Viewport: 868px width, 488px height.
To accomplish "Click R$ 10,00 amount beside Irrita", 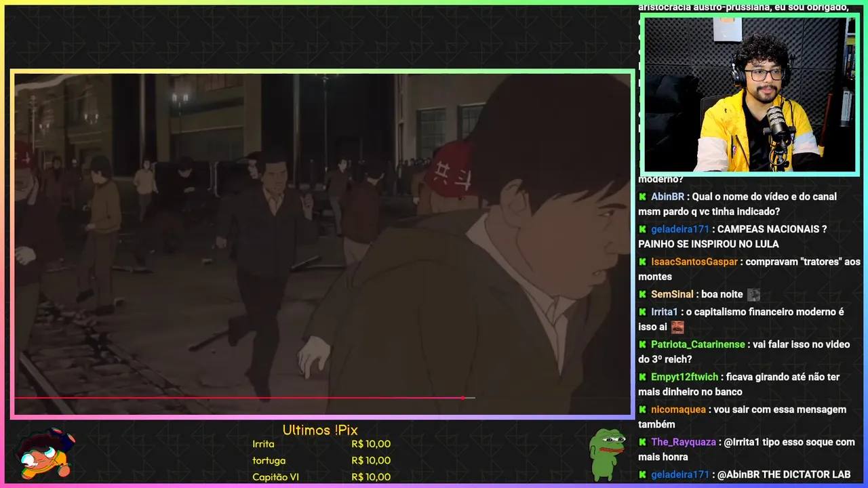I will point(371,444).
